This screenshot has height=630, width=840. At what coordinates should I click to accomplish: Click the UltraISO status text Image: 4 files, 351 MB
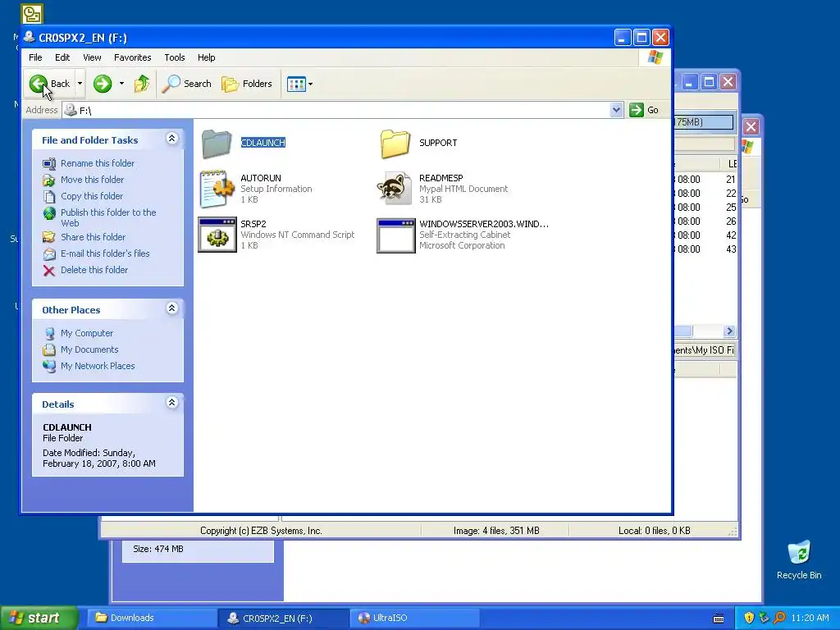click(x=496, y=531)
